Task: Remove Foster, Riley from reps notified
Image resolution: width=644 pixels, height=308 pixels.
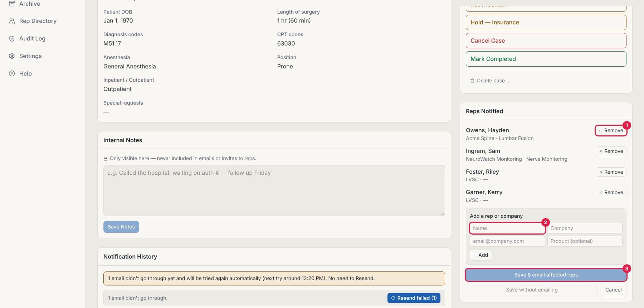Action: pyautogui.click(x=611, y=172)
